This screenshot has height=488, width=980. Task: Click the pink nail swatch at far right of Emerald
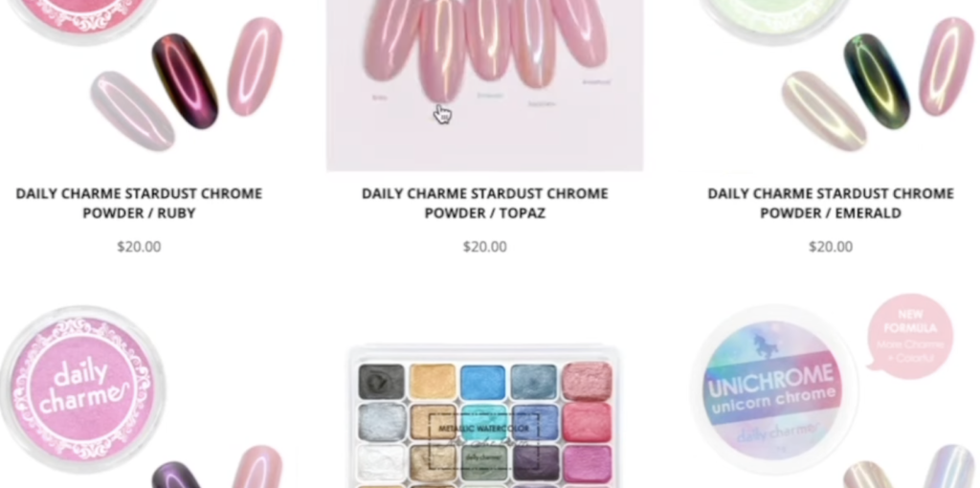(947, 66)
